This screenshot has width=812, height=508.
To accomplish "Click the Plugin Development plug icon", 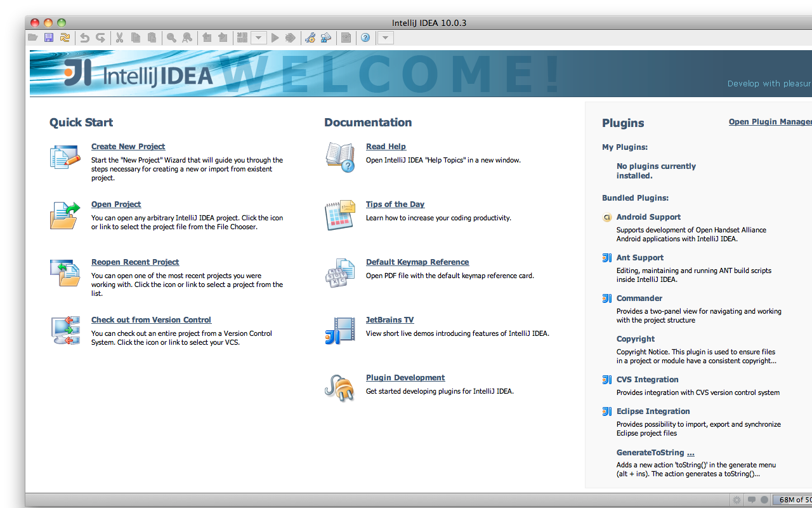I will click(340, 388).
